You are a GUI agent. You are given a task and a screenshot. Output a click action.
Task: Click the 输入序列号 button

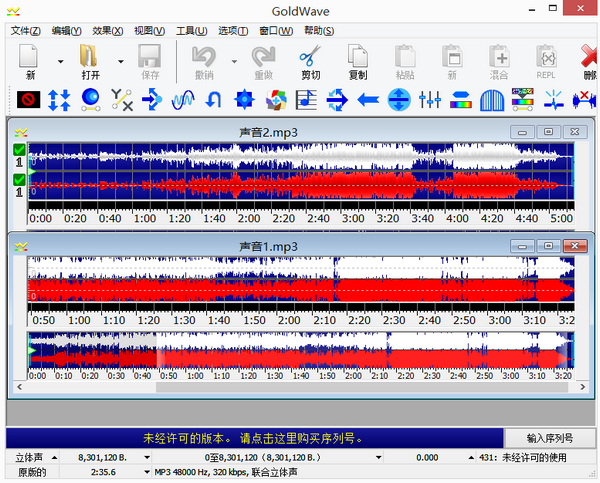click(x=550, y=438)
